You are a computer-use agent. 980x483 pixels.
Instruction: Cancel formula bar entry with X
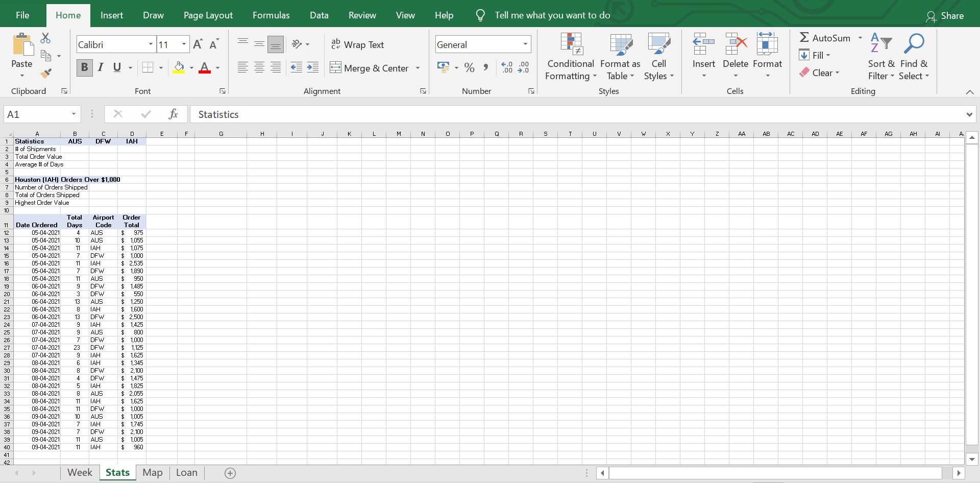pyautogui.click(x=118, y=114)
